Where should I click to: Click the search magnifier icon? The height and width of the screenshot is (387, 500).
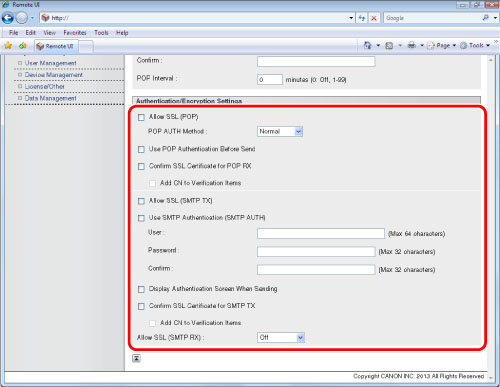(486, 18)
